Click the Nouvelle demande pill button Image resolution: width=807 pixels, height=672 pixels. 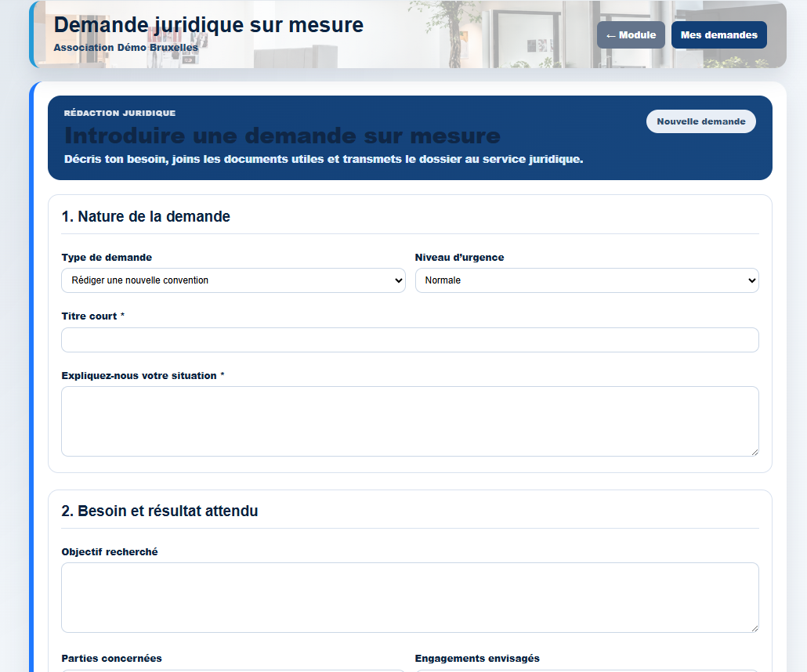[701, 121]
